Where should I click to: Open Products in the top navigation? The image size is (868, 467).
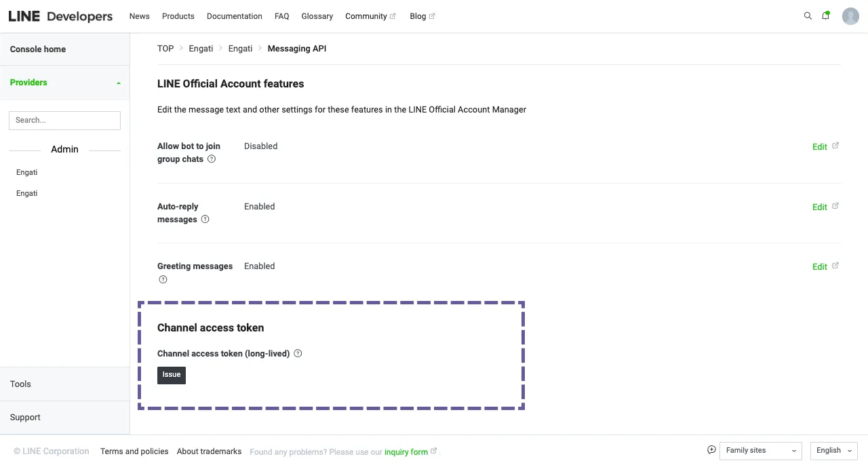178,16
